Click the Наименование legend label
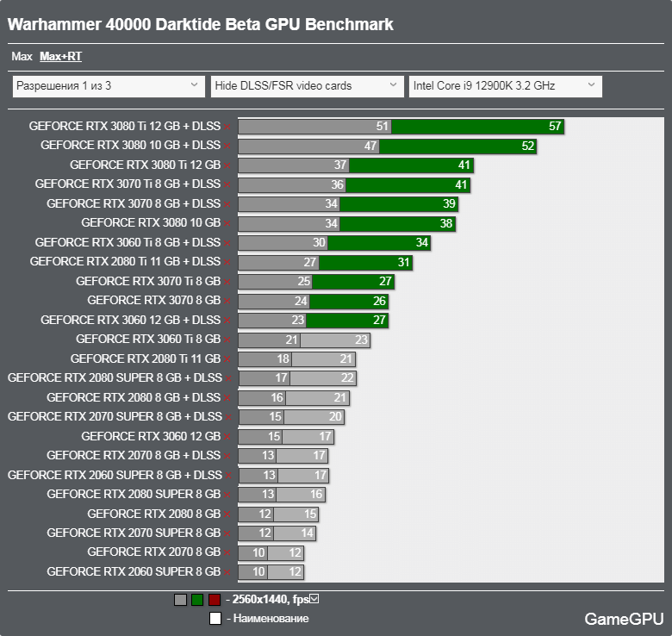The width and height of the screenshot is (672, 636). 271,619
